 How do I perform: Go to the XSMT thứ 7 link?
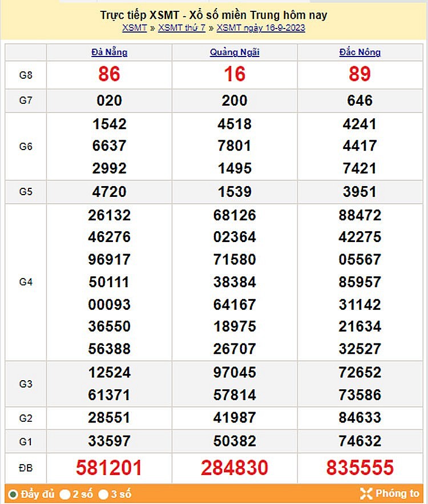(x=181, y=28)
